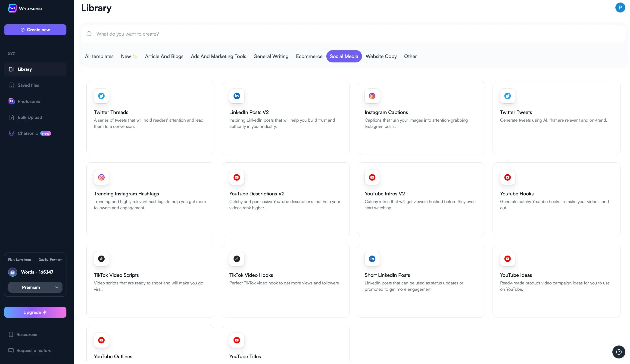The width and height of the screenshot is (630, 364).
Task: Select the Instagram Captions icon
Action: tap(372, 96)
